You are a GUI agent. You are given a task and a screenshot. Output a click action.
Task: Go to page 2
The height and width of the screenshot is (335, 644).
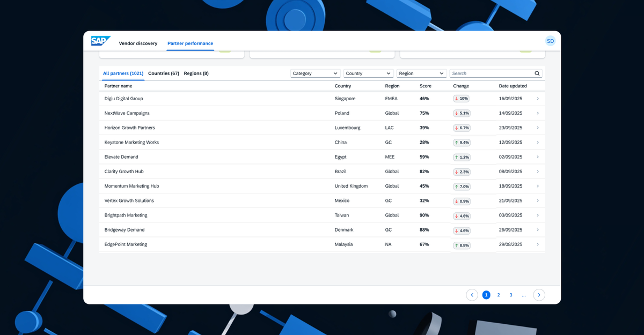pos(499,295)
